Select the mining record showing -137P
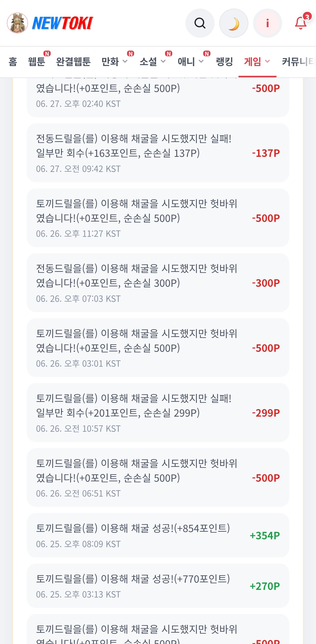 point(158,153)
